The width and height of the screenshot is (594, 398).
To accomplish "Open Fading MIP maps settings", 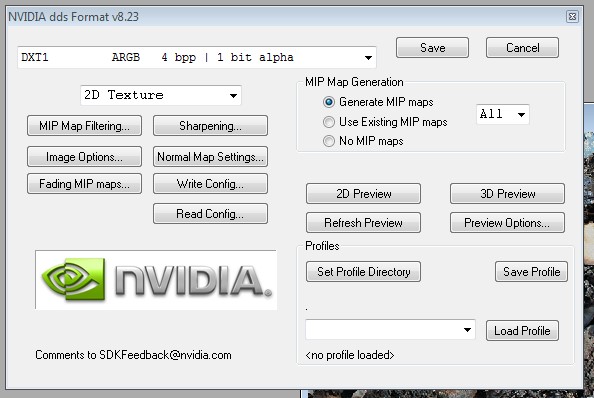I will pyautogui.click(x=84, y=184).
